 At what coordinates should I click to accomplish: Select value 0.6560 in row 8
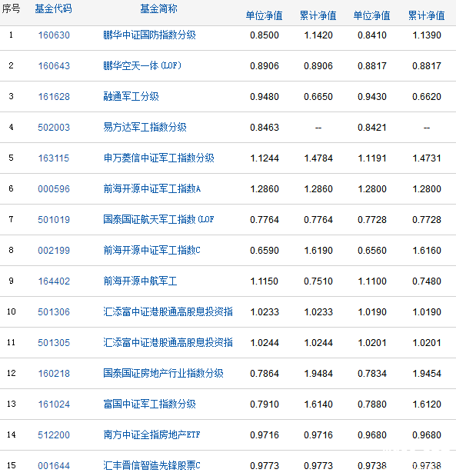372,251
